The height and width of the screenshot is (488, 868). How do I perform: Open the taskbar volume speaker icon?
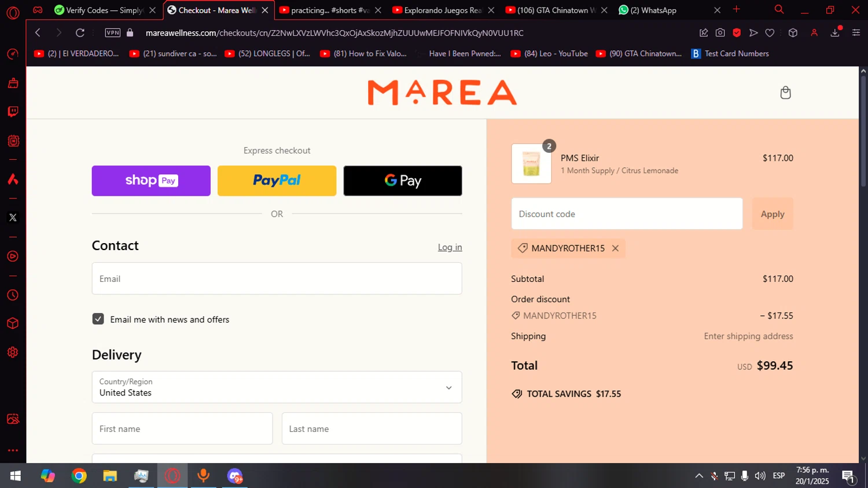(760, 476)
